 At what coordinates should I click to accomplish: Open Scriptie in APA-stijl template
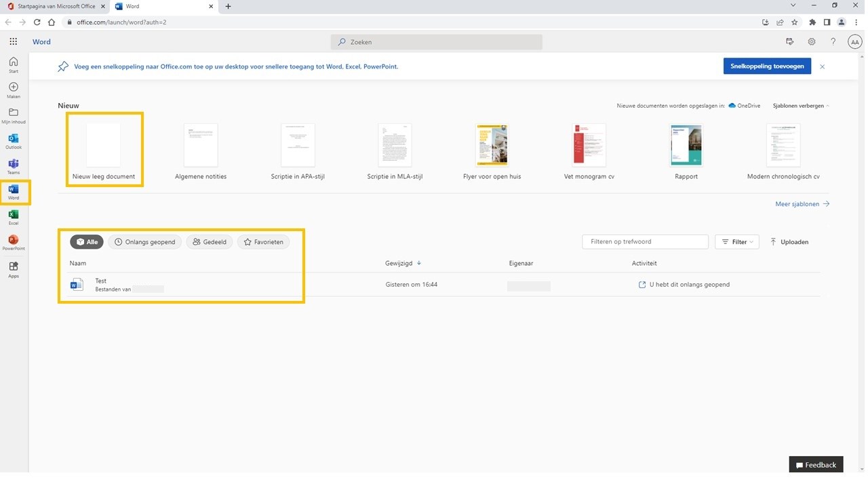pos(298,152)
